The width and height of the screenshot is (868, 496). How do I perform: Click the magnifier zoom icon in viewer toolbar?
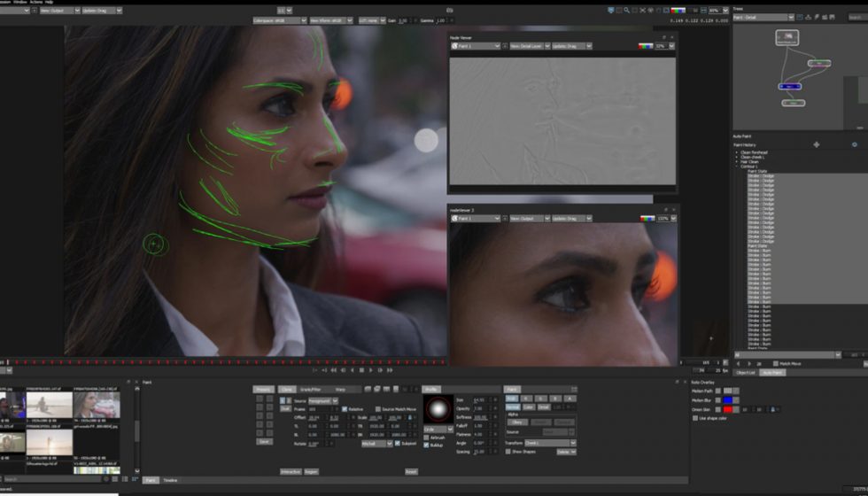pyautogui.click(x=627, y=11)
